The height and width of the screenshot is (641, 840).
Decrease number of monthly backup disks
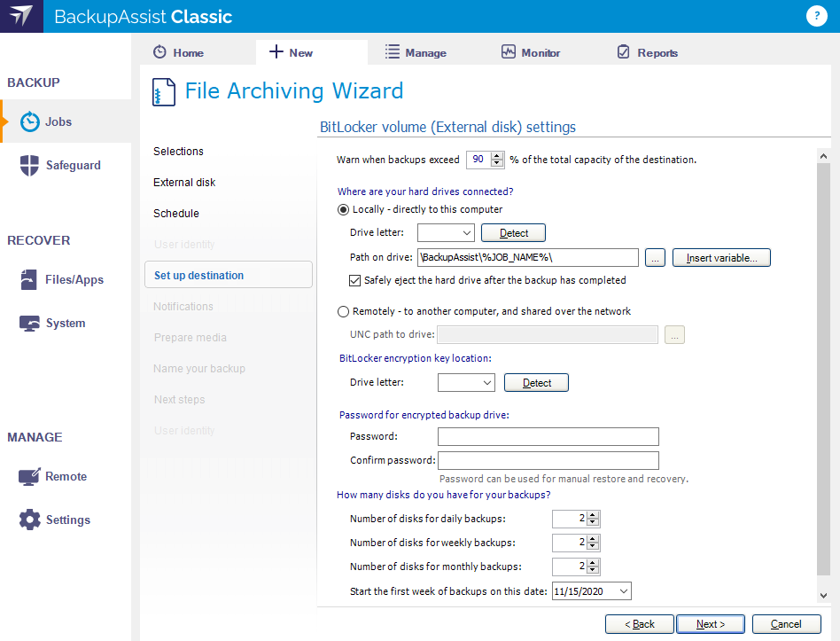pos(593,570)
